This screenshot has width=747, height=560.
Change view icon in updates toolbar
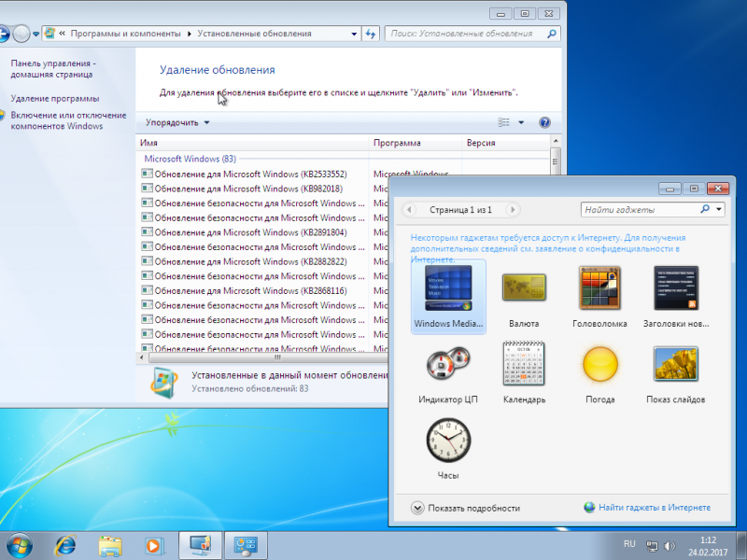coord(504,122)
